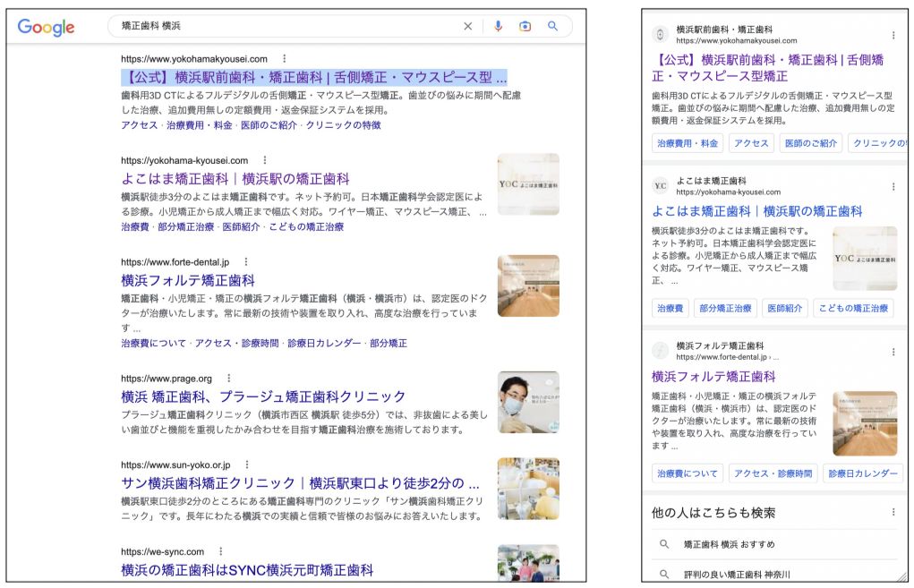Tap 医師のご紹介 chip in mobile view
The height and width of the screenshot is (588, 914).
(x=811, y=143)
